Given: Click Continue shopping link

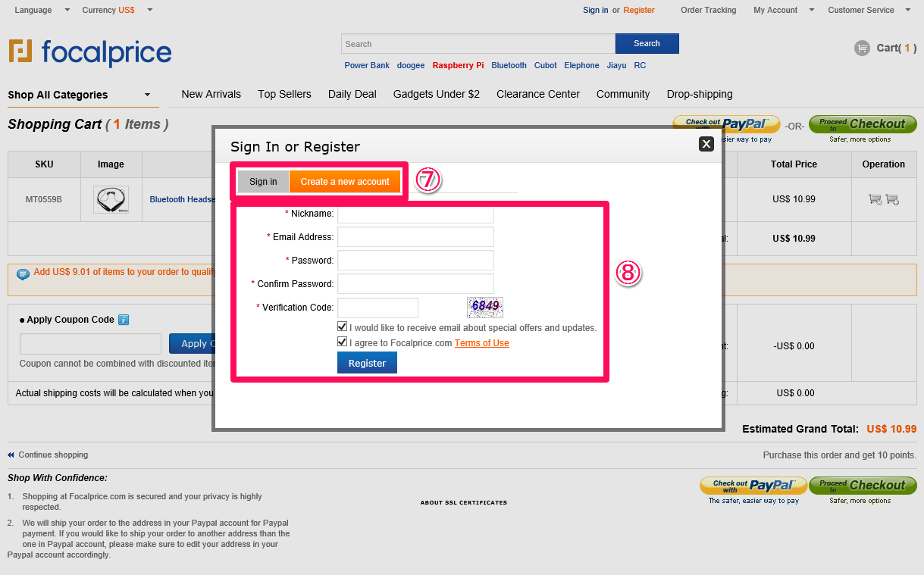Looking at the screenshot, I should point(53,455).
